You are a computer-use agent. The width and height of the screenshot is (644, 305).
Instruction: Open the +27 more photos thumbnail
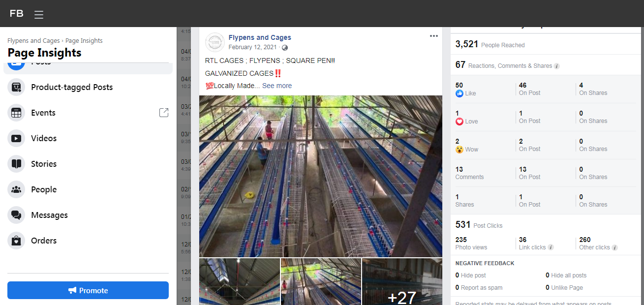(x=402, y=281)
